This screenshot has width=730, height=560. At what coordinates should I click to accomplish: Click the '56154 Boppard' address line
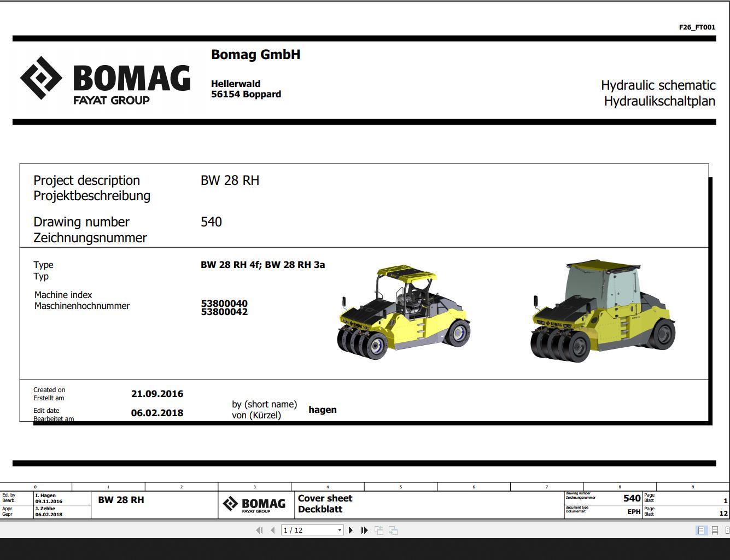[246, 94]
